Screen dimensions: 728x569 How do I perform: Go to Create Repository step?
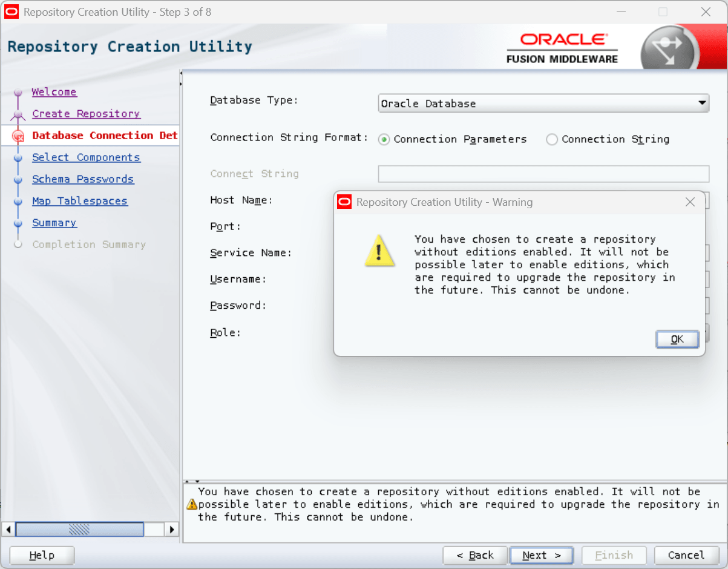(x=86, y=114)
